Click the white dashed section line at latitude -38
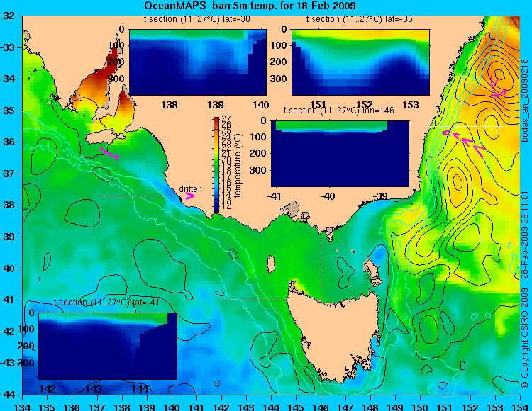532x411 pixels. coord(136,196)
